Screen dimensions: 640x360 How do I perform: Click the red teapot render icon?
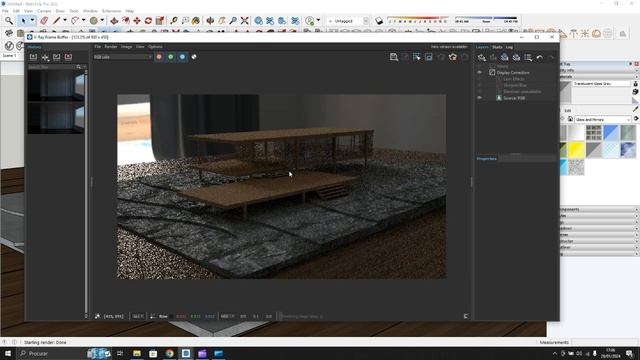453,57
